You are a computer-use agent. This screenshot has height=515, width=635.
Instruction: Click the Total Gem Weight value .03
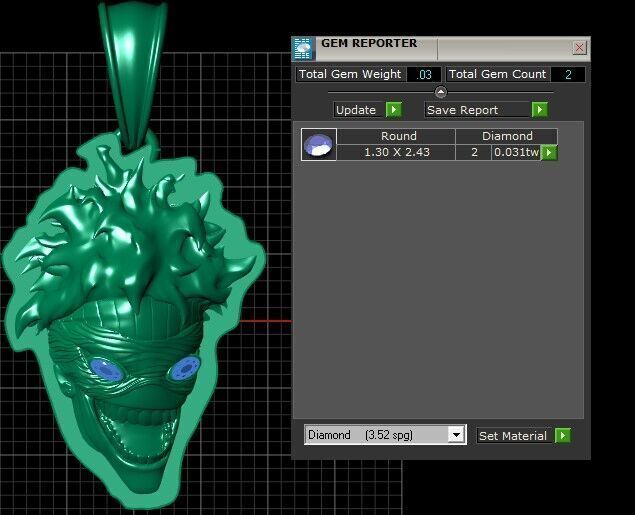[424, 75]
